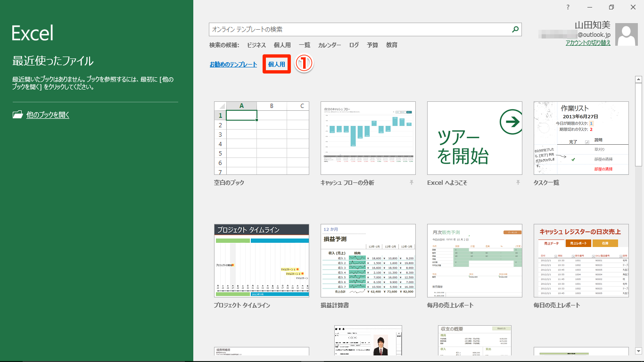Start the Excel へようこそ tour thumbnail
This screenshot has width=644, height=362.
tap(475, 138)
